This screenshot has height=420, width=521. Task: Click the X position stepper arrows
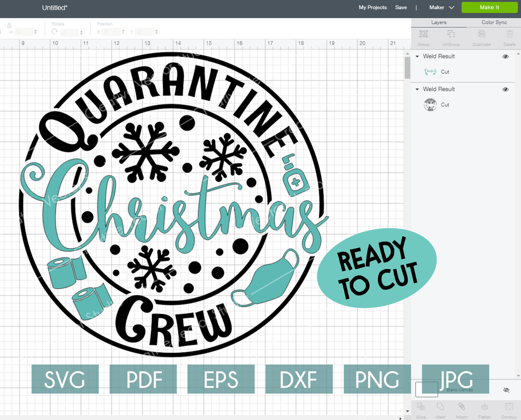point(123,32)
